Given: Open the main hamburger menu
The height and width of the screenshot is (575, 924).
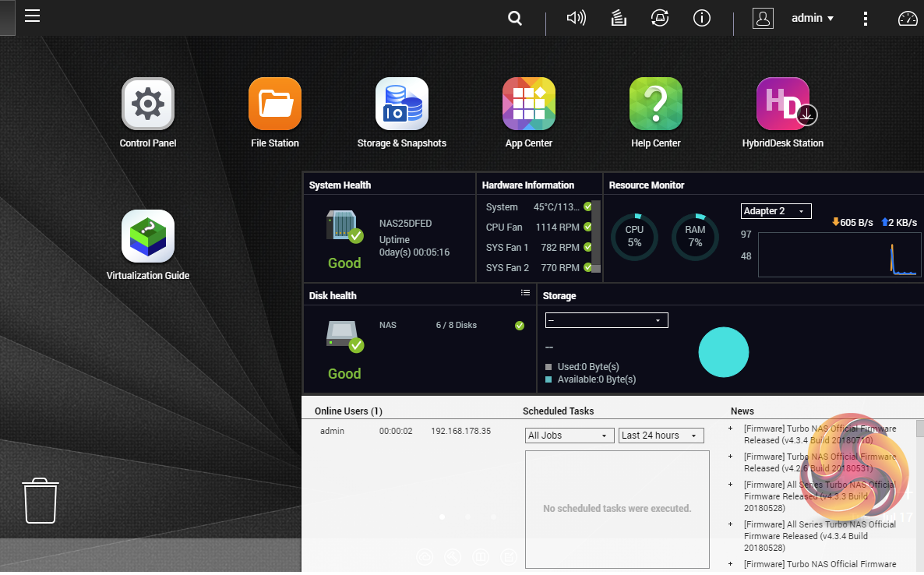Looking at the screenshot, I should pos(32,16).
